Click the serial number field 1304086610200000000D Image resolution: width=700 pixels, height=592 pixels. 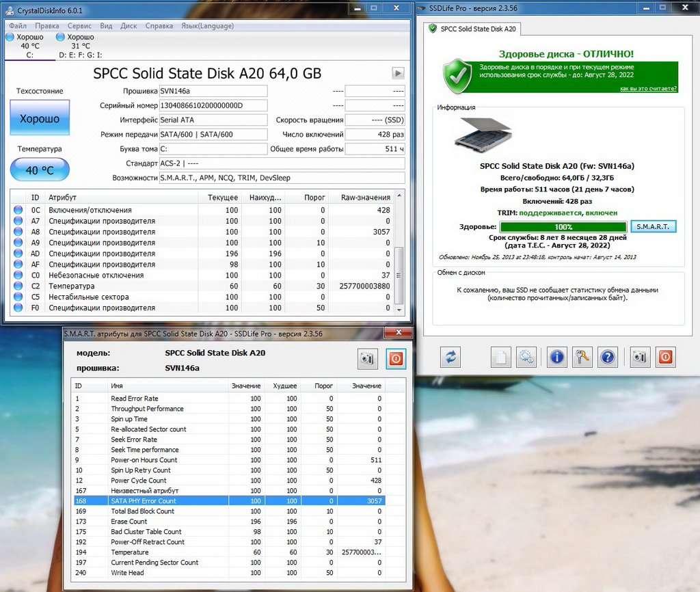pyautogui.click(x=213, y=105)
